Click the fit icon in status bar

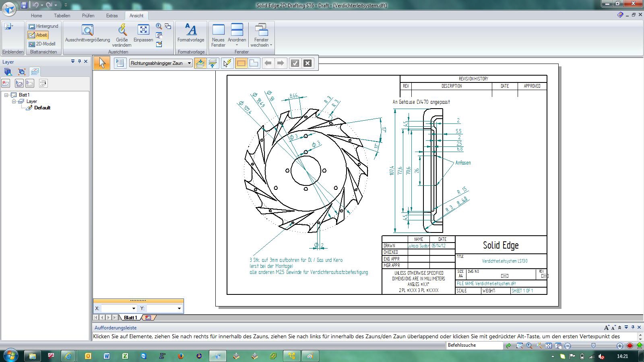(x=549, y=346)
